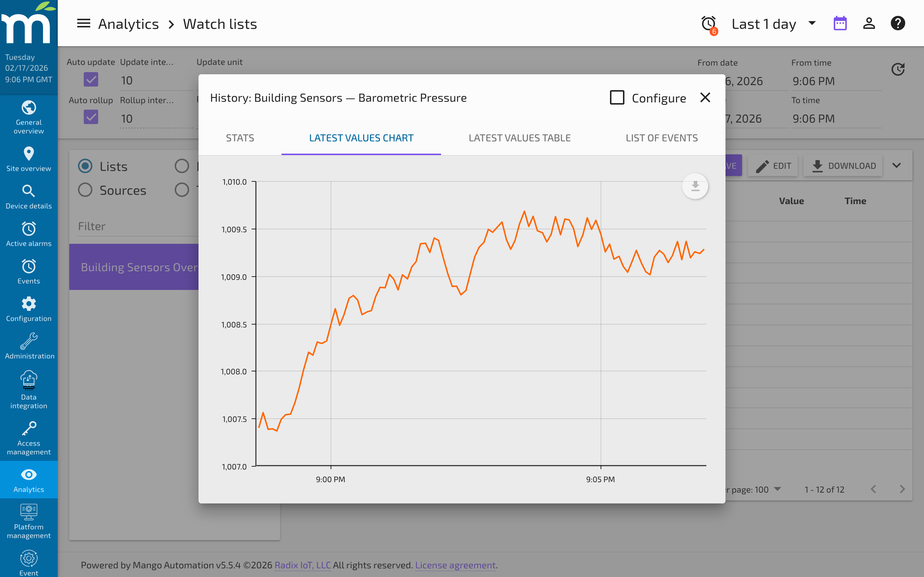Download the chart image via the chart's export icon
Viewport: 924px width, 577px height.
tap(695, 186)
